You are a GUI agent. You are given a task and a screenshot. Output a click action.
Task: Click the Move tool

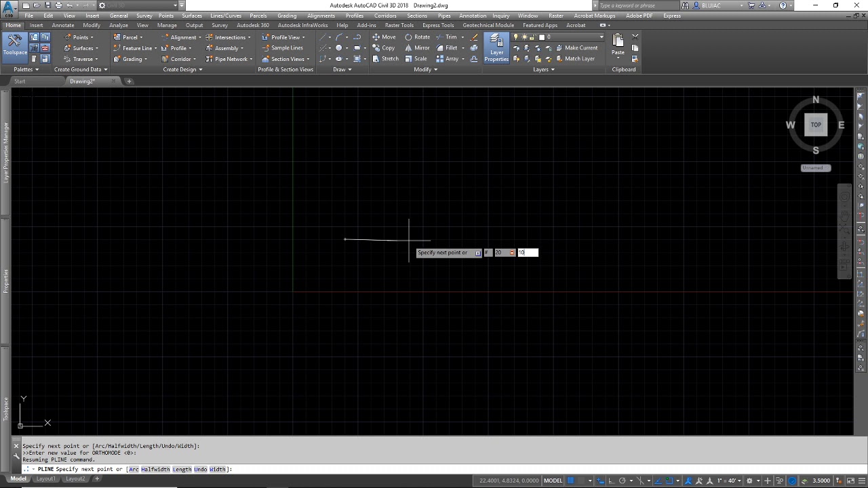point(383,37)
